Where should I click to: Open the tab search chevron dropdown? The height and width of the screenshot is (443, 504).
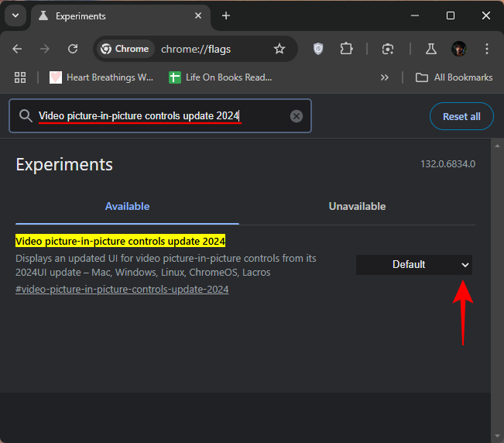15,15
